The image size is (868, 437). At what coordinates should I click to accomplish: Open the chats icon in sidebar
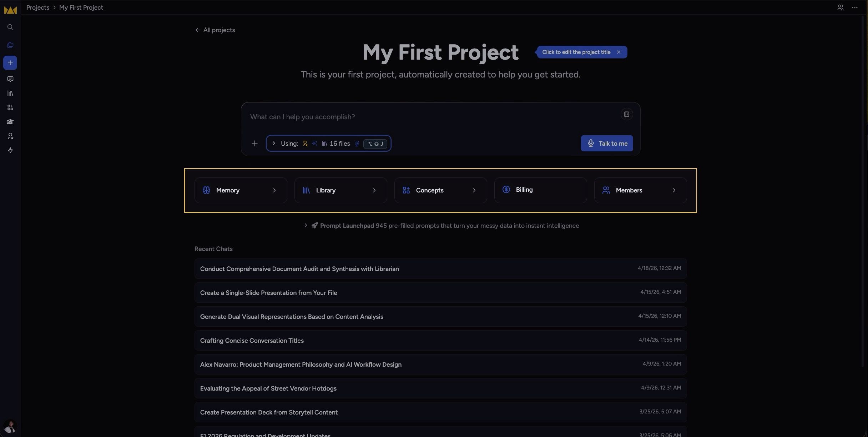coord(10,79)
